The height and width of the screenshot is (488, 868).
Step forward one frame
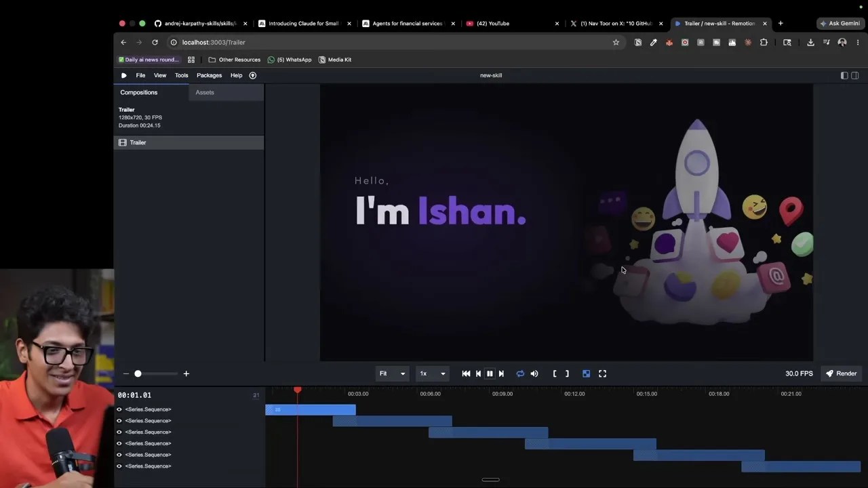(501, 373)
